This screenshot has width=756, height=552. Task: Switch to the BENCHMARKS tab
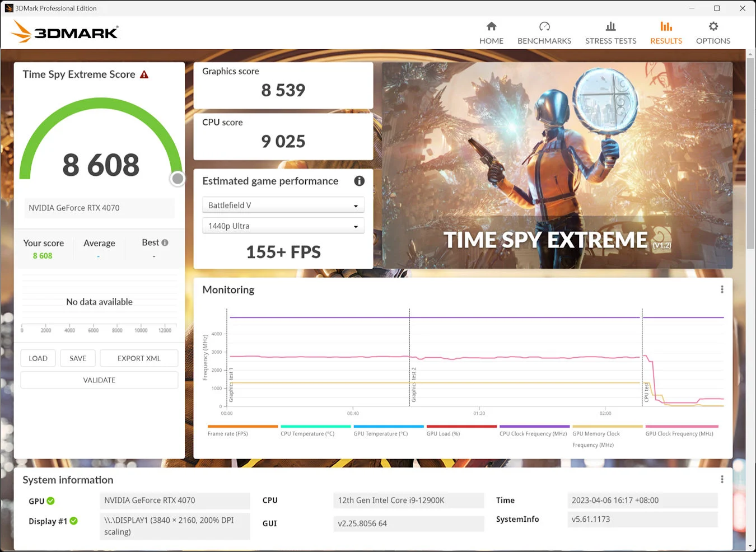(x=544, y=41)
